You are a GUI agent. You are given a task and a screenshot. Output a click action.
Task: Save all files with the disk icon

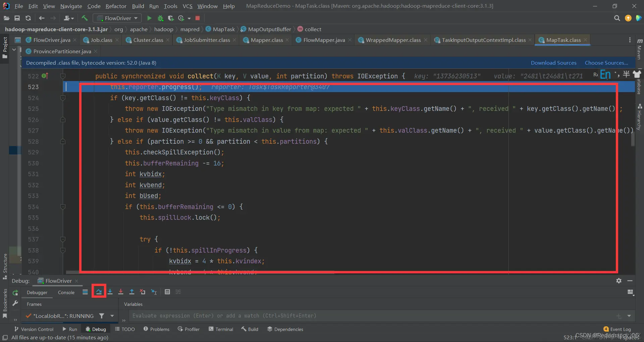[17, 18]
